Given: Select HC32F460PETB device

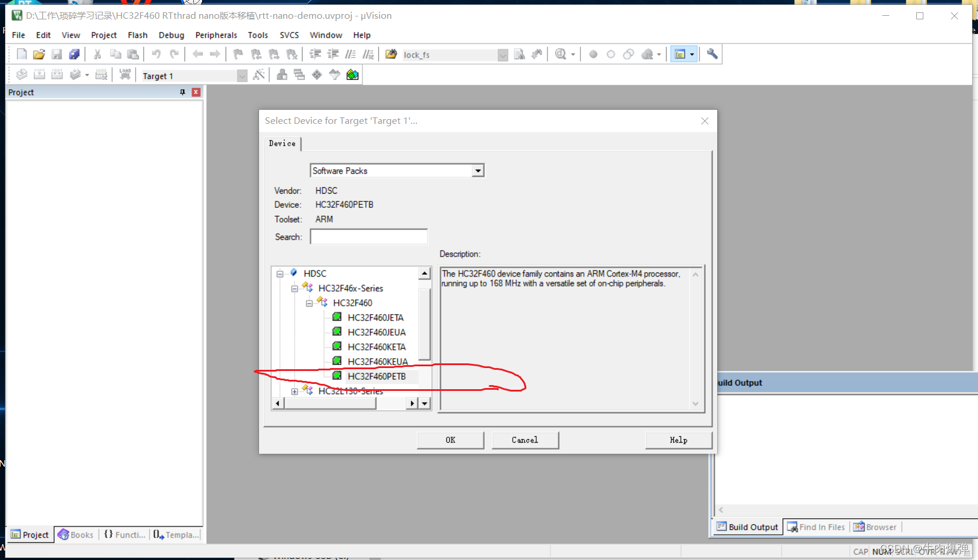Looking at the screenshot, I should (x=377, y=376).
